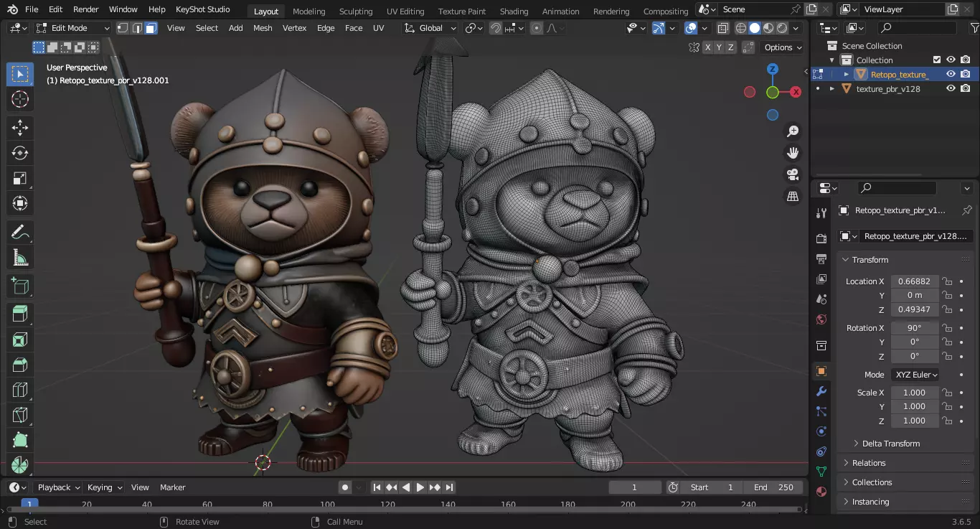
Task: Select the Measure tool
Action: (20, 257)
